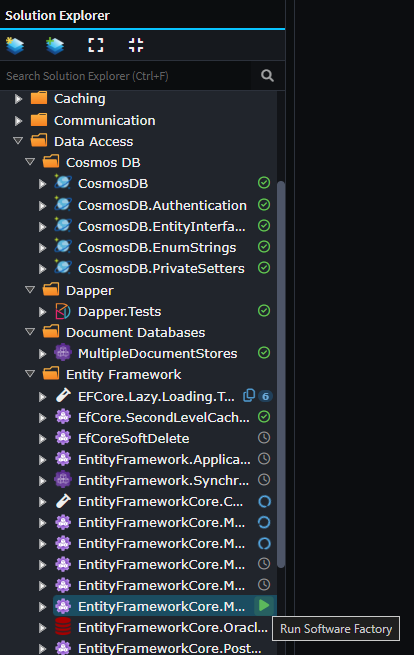The height and width of the screenshot is (655, 414).
Task: Collapse the Cosmos DB folder
Action: 30,162
